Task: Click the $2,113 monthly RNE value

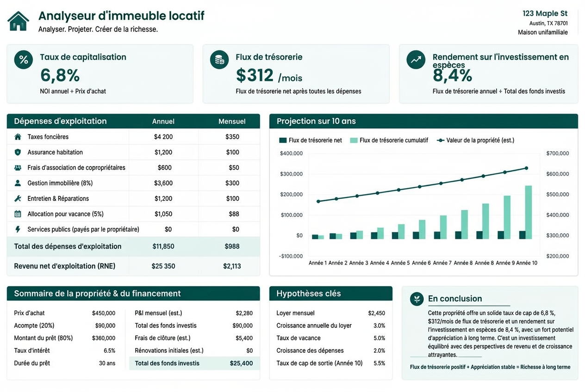Action: coord(232,266)
